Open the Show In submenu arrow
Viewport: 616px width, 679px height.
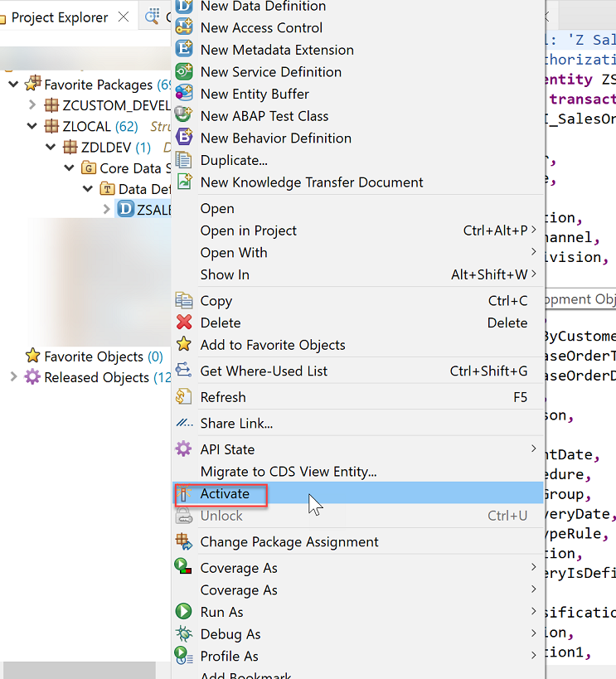click(534, 274)
